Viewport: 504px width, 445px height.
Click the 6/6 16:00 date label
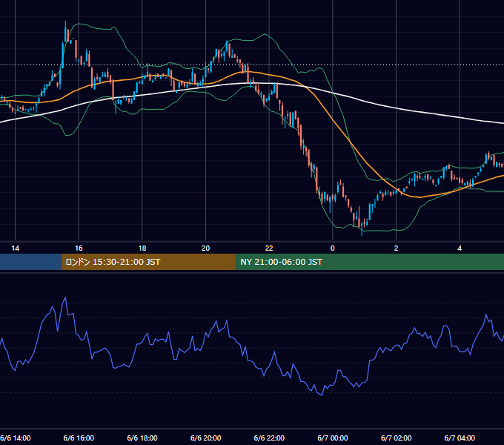click(79, 438)
